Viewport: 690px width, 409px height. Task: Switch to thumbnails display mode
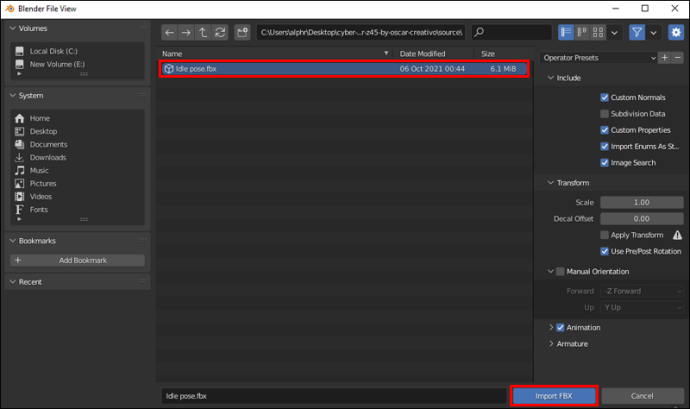[x=598, y=32]
